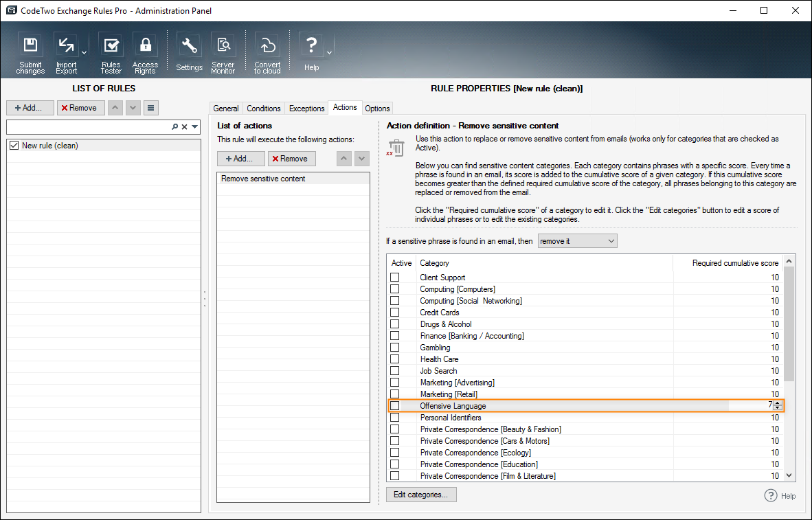Launch the Rules Tester tool
This screenshot has width=812, height=520.
click(x=111, y=53)
